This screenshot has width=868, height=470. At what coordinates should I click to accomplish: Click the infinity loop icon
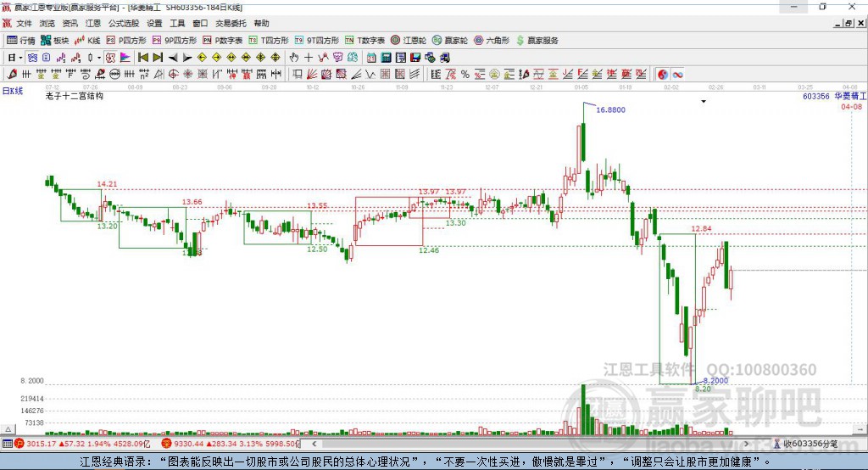point(677,75)
